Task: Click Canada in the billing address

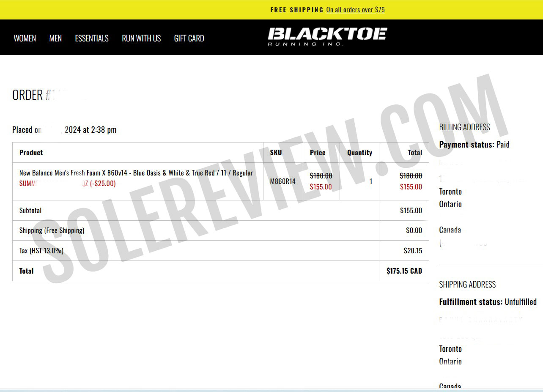Action: coord(450,230)
